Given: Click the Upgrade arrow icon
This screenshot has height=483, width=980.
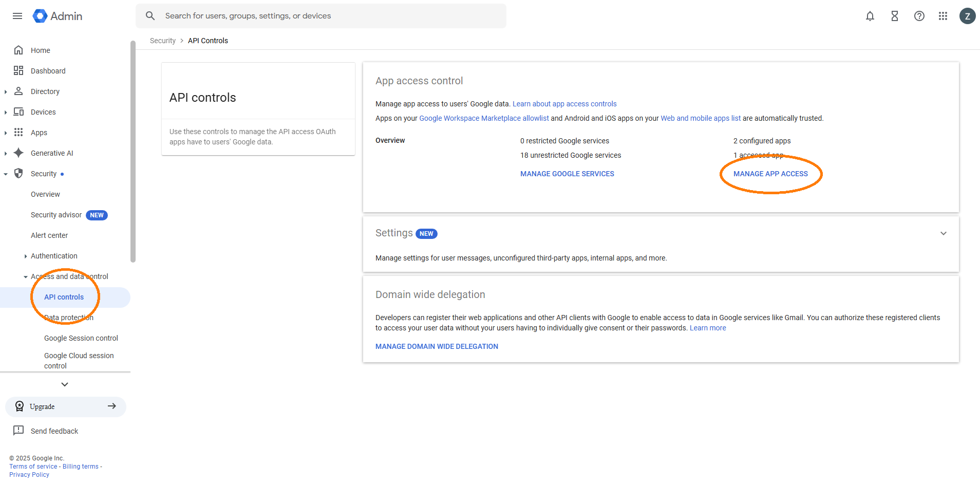Looking at the screenshot, I should tap(111, 406).
